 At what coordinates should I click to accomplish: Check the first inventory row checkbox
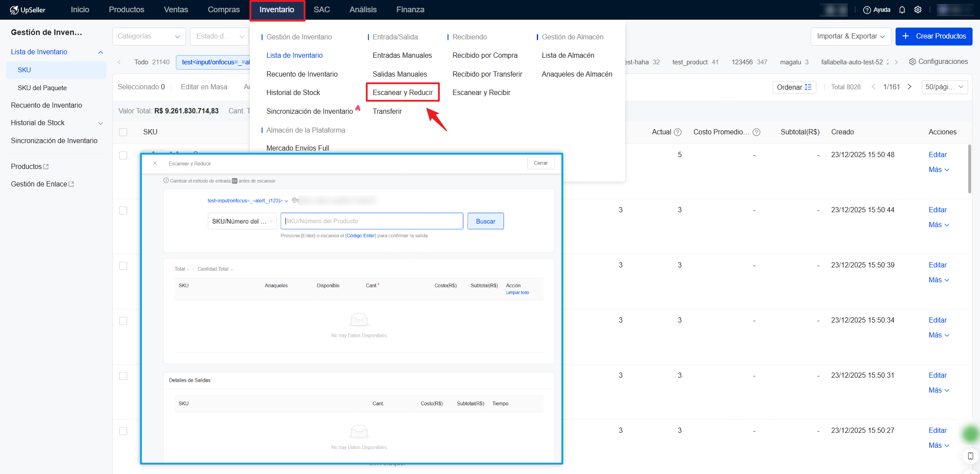pyautogui.click(x=123, y=155)
